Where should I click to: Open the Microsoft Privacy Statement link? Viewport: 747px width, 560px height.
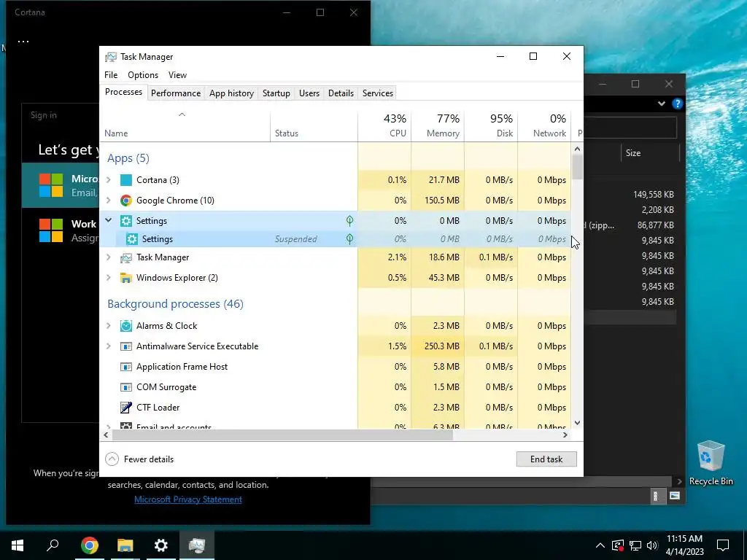coord(188,499)
